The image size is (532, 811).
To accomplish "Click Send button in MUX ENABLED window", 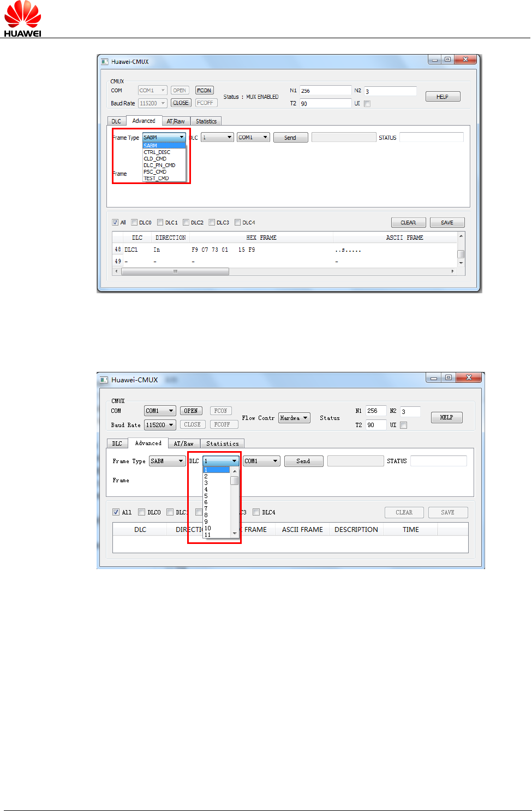I will [290, 138].
